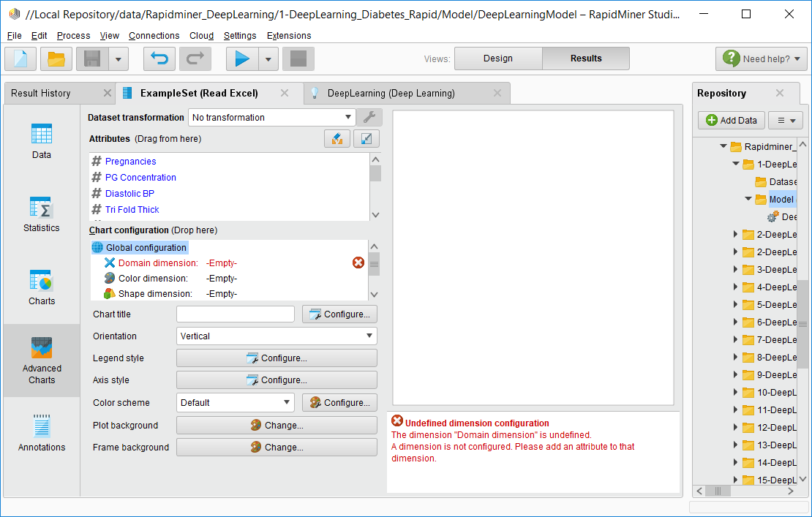
Task: Select the PG Concentration attribute
Action: [140, 178]
